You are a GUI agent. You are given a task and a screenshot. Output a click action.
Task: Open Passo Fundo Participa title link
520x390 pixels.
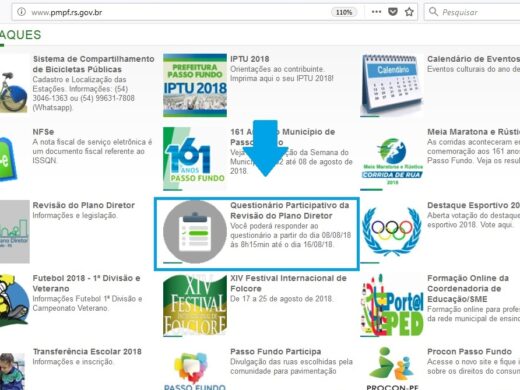(x=276, y=351)
